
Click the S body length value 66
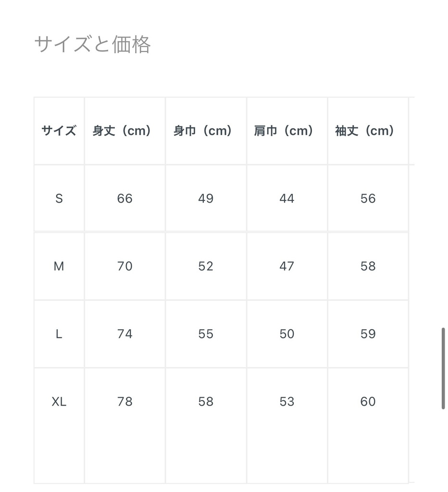coord(124,198)
